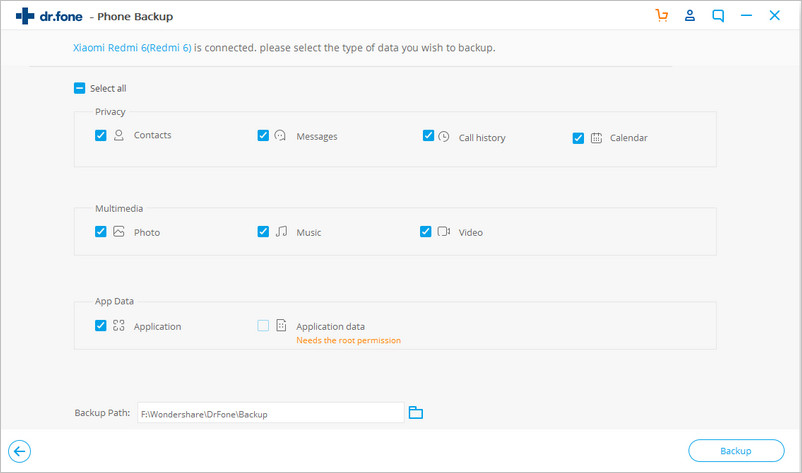Viewport: 802px width, 473px height.
Task: Minimize the dr.fone window
Action: click(746, 16)
